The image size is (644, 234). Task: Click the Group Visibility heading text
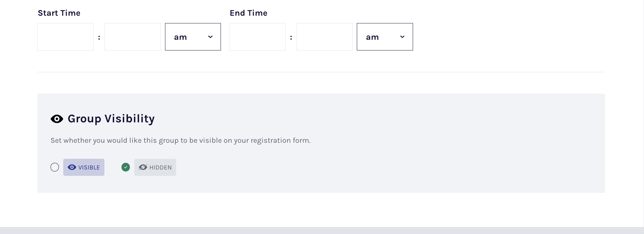(x=111, y=119)
